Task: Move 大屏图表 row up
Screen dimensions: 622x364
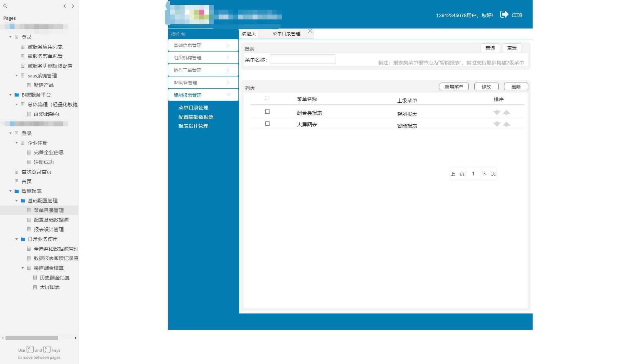Action: pos(507,124)
